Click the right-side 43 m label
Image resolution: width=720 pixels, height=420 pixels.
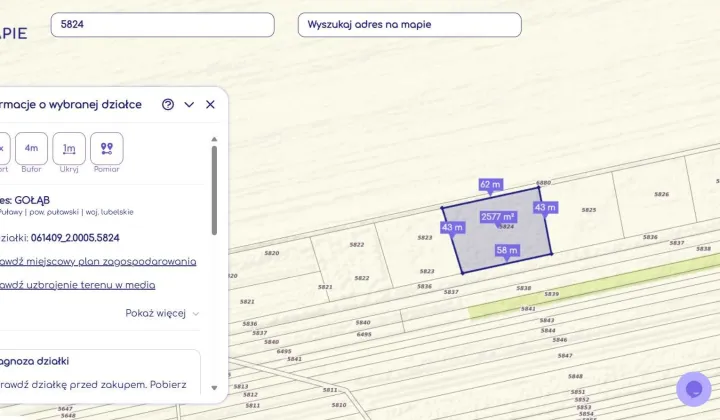[546, 207]
